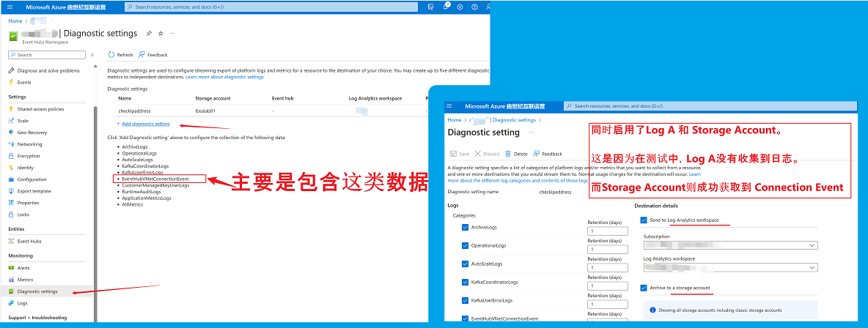Toggle Archive to a storage account checkbox
Viewport: 868px width, 328px height.
point(644,288)
